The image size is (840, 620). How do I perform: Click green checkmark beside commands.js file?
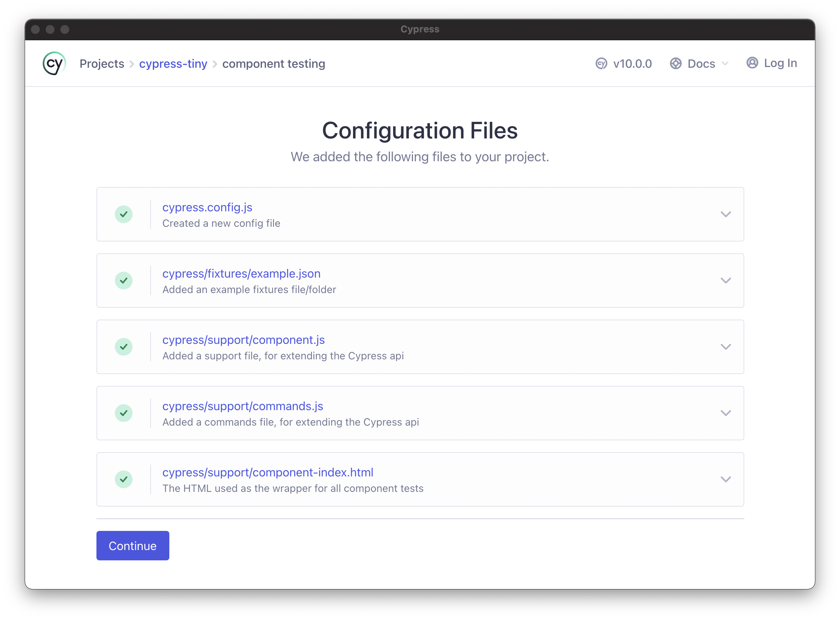pos(123,413)
